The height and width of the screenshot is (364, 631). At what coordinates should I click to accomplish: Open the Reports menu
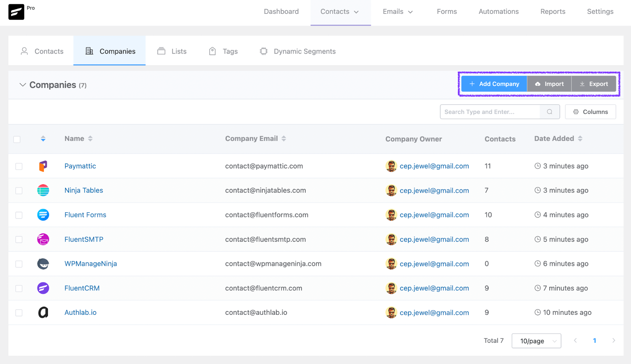click(553, 12)
